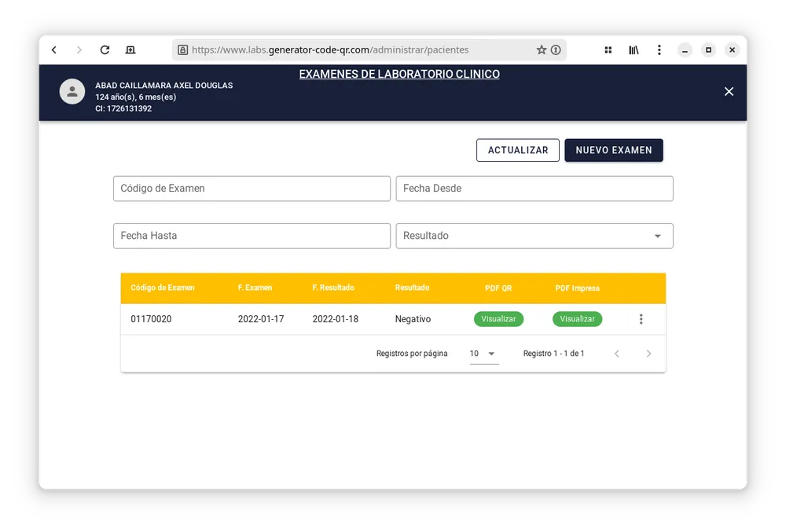786x532 pixels.
Task: Change Registros por página dropdown value
Action: (x=483, y=354)
